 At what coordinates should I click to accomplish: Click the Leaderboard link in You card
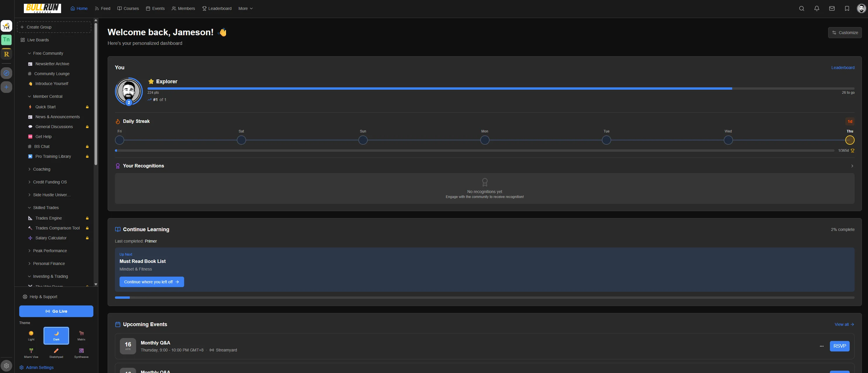[x=843, y=68]
